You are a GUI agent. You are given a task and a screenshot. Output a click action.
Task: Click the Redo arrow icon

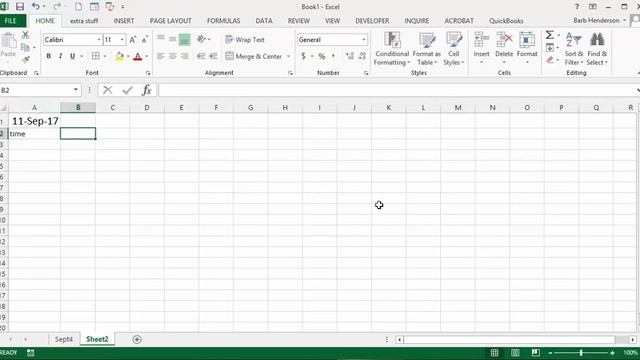click(x=57, y=7)
